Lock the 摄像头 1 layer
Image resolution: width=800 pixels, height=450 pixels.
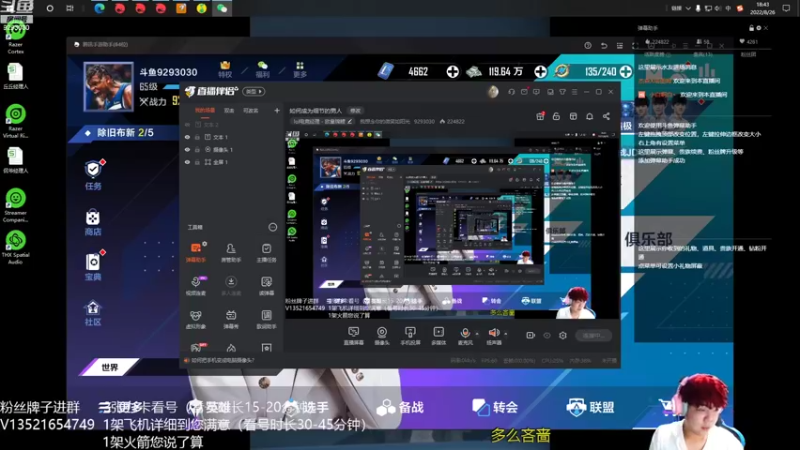point(197,150)
